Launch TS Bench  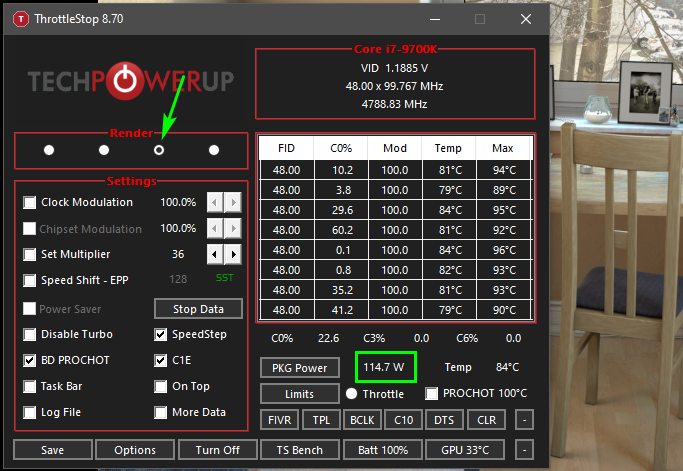click(x=300, y=450)
